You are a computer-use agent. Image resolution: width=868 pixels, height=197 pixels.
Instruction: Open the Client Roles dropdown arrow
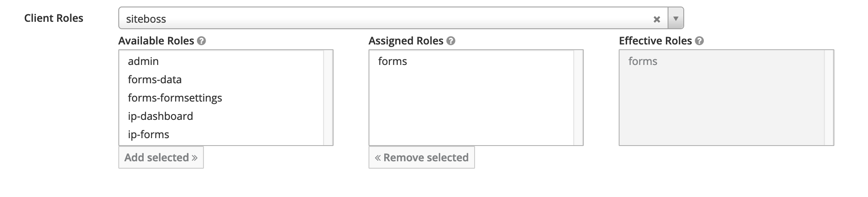pyautogui.click(x=675, y=19)
